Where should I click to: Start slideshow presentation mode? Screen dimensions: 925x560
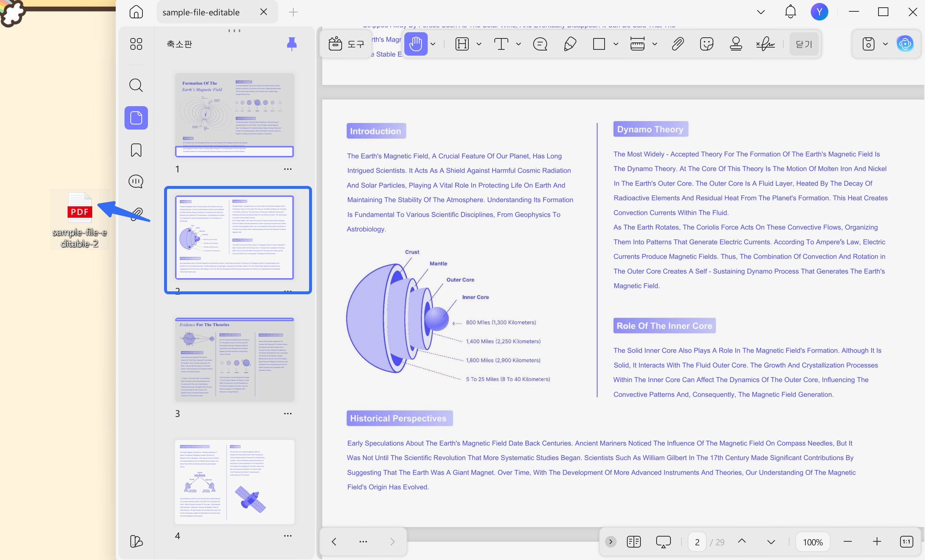(663, 541)
